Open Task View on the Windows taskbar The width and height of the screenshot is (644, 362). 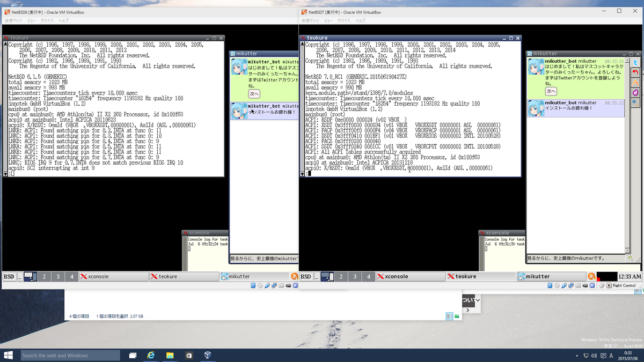(x=133, y=355)
